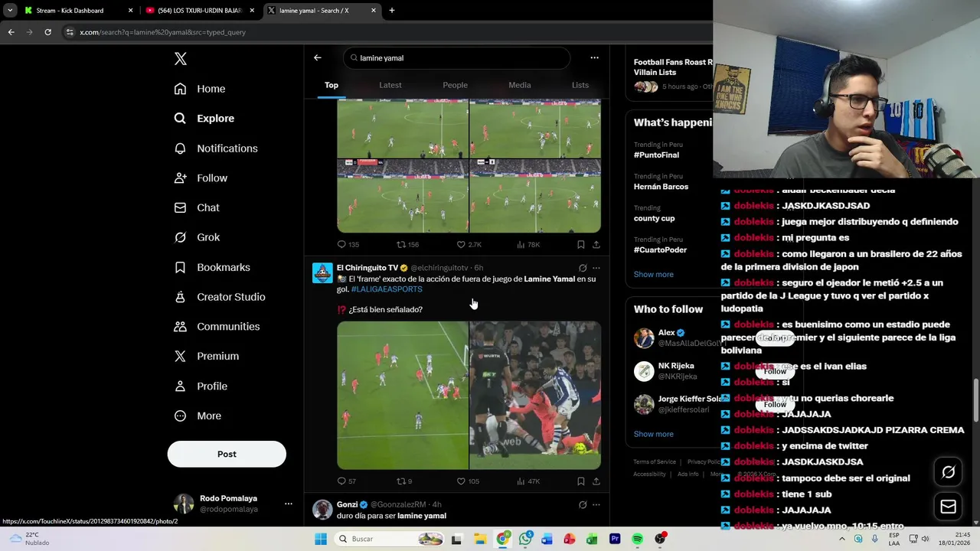
Task: Share the post with 2.7K likes
Action: [596, 244]
